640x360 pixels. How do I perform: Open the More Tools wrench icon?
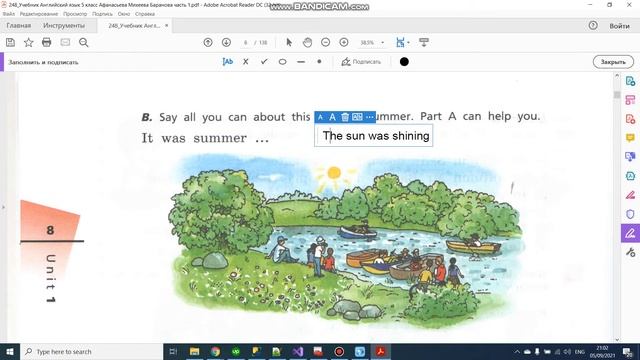630,253
